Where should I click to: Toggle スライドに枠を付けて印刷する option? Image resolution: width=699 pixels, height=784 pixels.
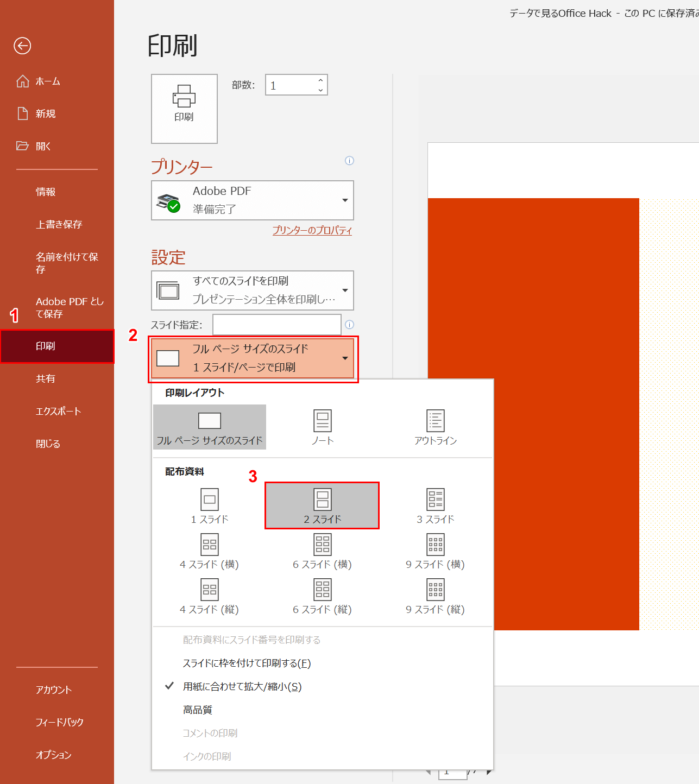coord(323,663)
